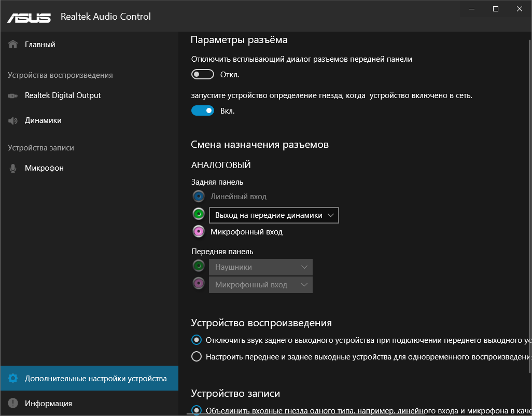Click the Устройства воспроизведения sidebar header
532x416 pixels.
pos(60,75)
